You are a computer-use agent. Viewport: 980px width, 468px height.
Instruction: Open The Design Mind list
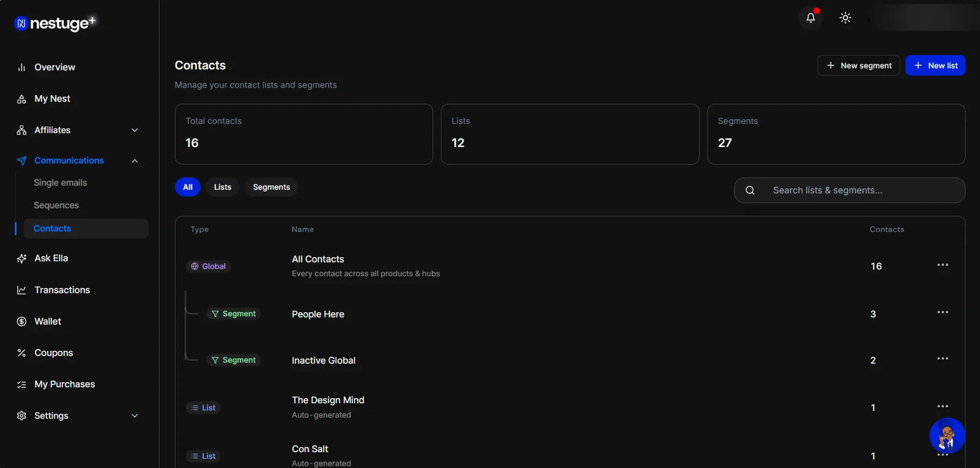point(328,400)
